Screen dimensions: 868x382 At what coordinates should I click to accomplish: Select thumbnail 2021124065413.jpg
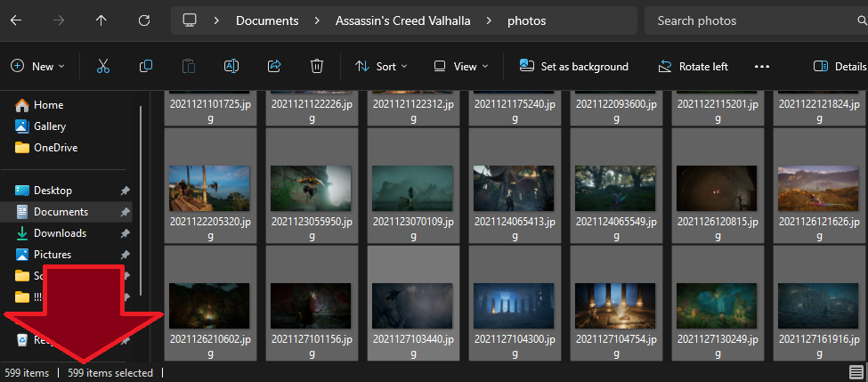[515, 188]
